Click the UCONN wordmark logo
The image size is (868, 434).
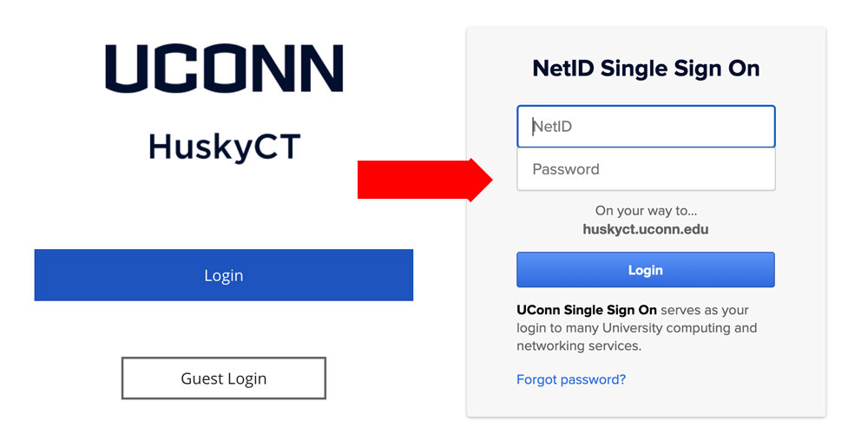(x=224, y=69)
